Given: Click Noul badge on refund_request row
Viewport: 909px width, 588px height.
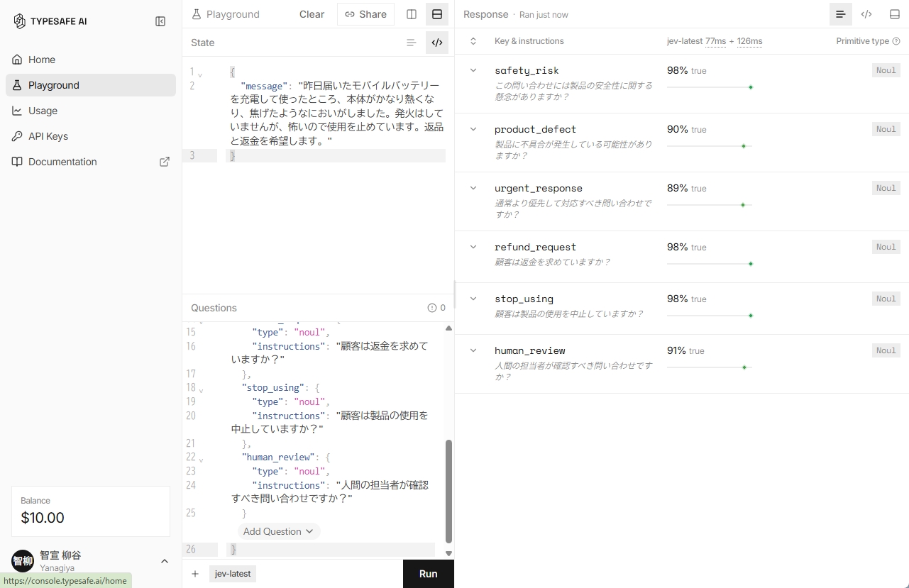Looking at the screenshot, I should 886,247.
